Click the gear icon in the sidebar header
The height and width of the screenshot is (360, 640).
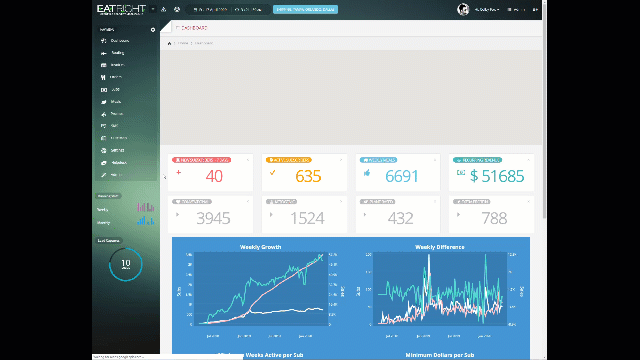pos(153,30)
